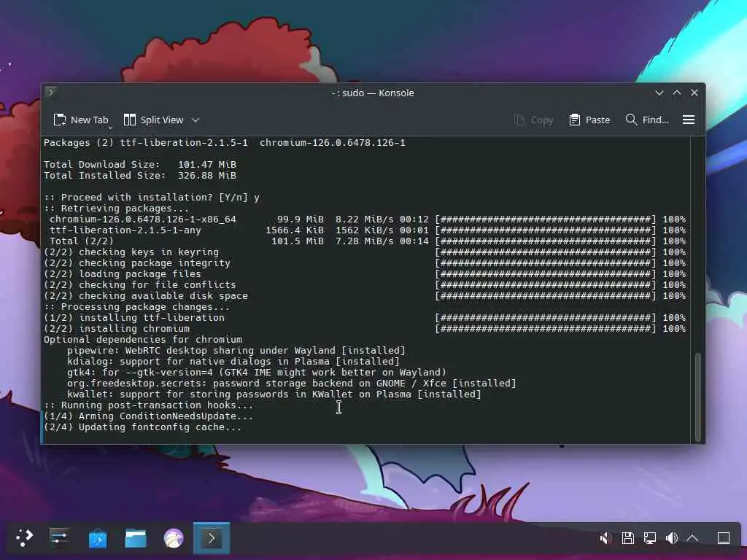Open the Discover software store icon
Image resolution: width=747 pixels, height=560 pixels.
98,538
